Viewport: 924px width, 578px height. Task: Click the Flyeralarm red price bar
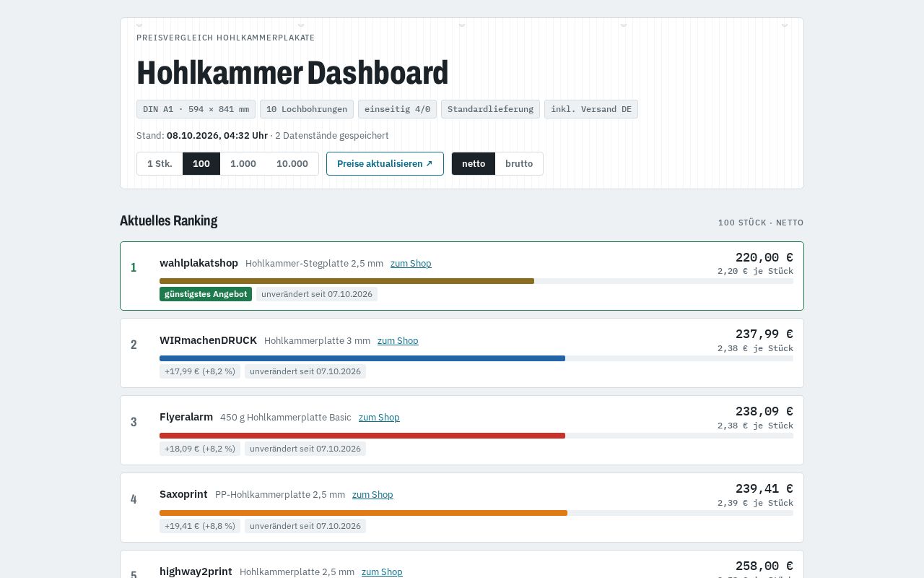click(362, 436)
